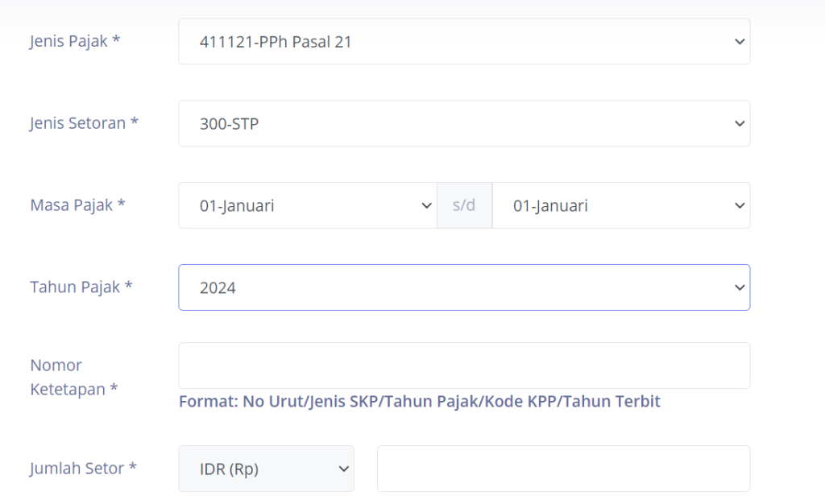Click inside the Nomor Ketetapan input field

(x=464, y=365)
